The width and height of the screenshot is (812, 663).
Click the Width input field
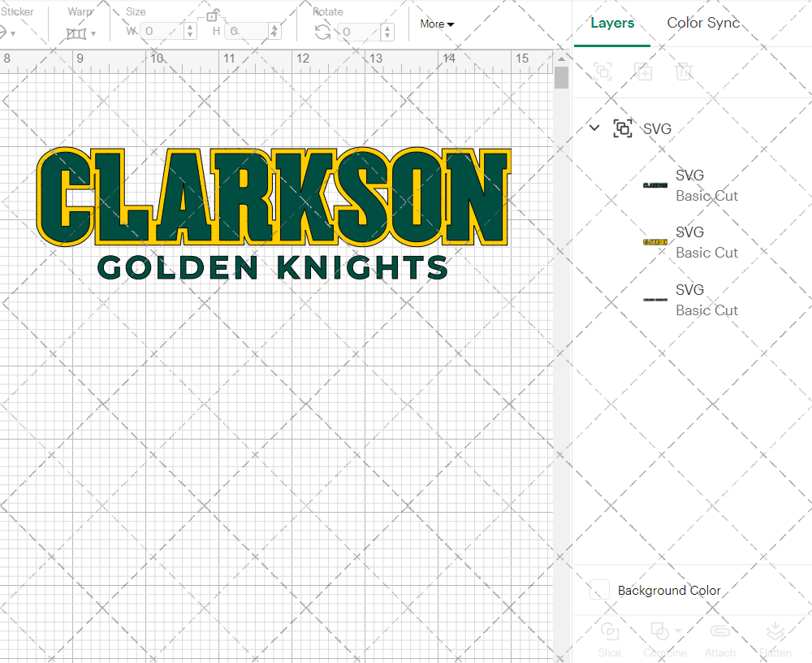point(162,31)
